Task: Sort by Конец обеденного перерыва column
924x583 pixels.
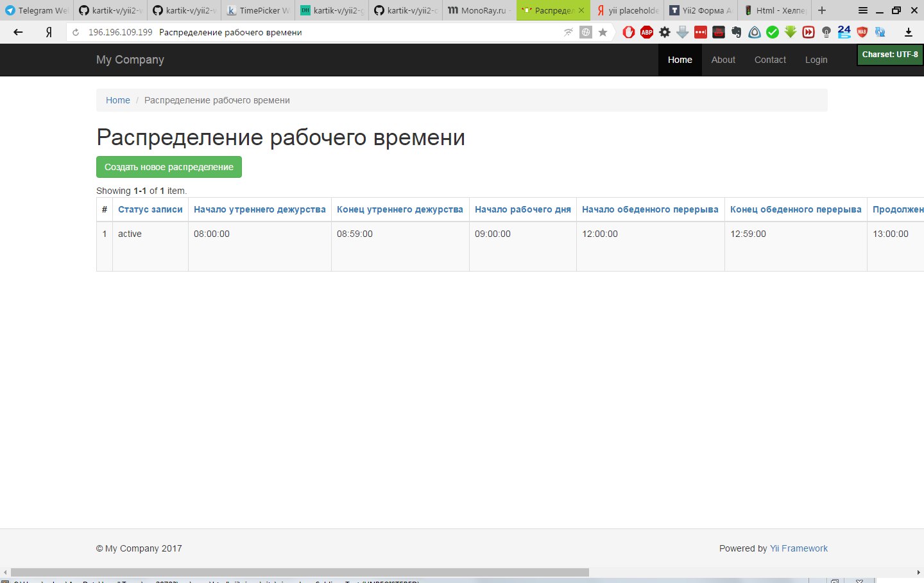Action: pyautogui.click(x=796, y=209)
